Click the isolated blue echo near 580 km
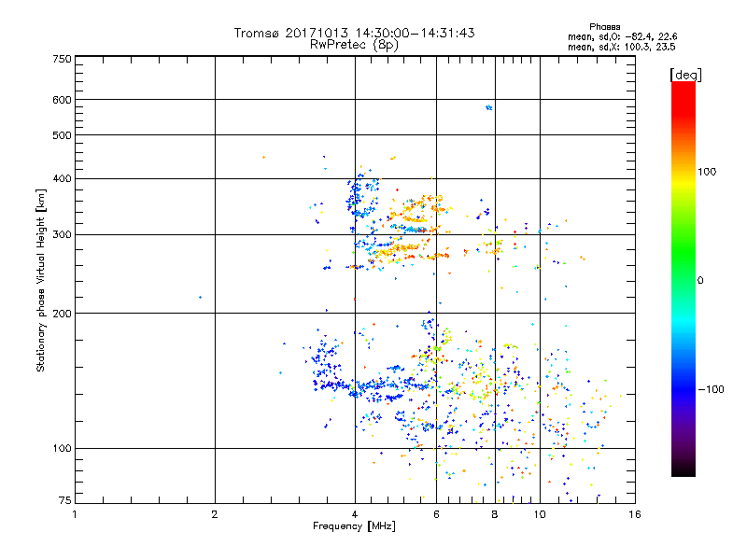747x560 pixels. point(488,107)
